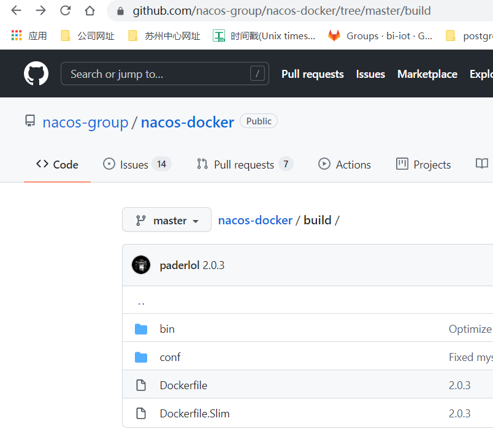Click the file icon next to Dockerfile

141,385
